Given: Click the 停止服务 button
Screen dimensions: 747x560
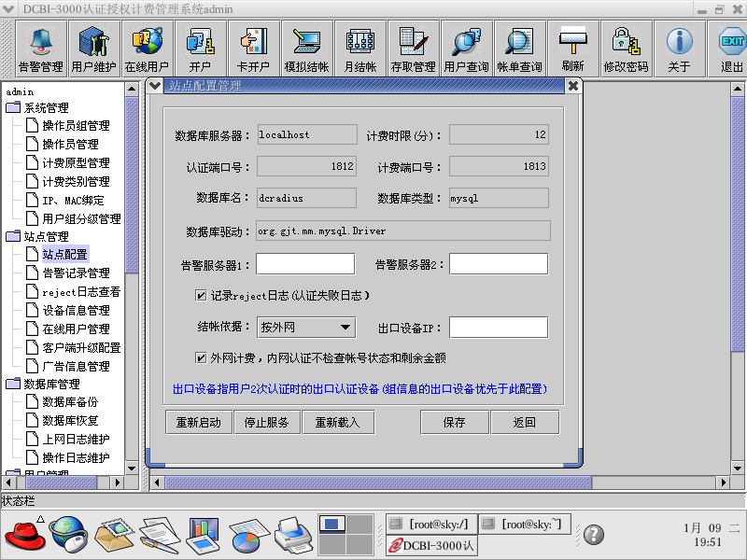Looking at the screenshot, I should [x=267, y=423].
